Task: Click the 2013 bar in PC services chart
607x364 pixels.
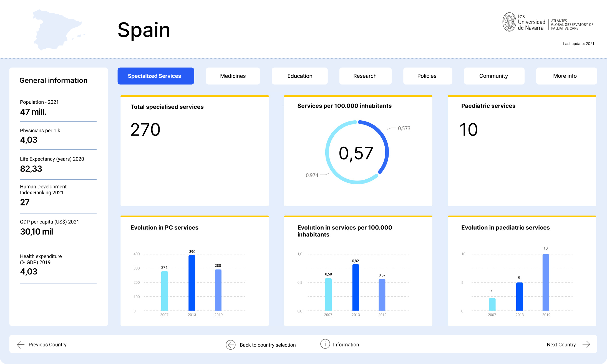Action: click(192, 283)
